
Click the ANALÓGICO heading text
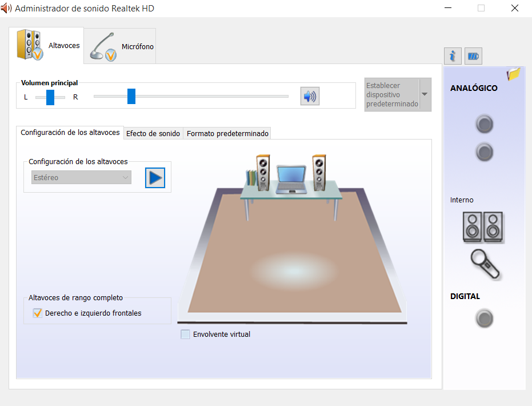point(474,88)
